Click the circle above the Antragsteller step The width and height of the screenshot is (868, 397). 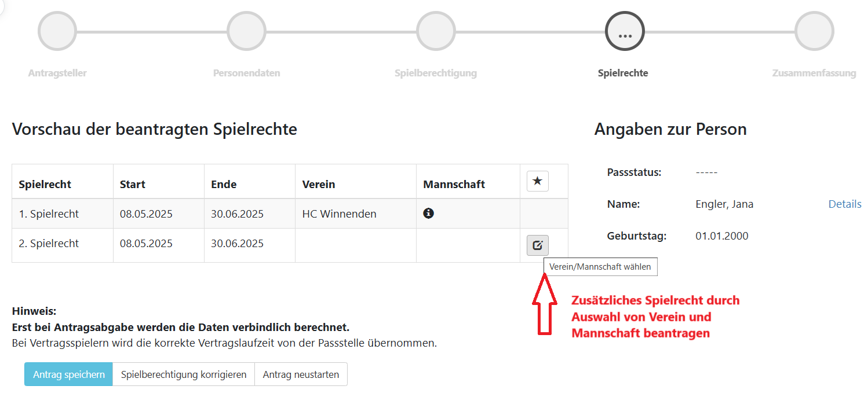(57, 32)
